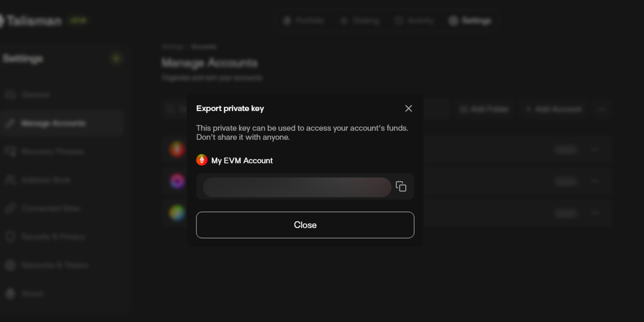Click the hidden private key field

(x=297, y=187)
